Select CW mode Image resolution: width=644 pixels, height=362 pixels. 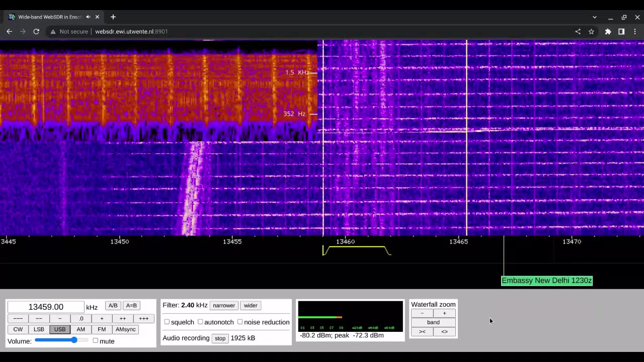(x=18, y=329)
